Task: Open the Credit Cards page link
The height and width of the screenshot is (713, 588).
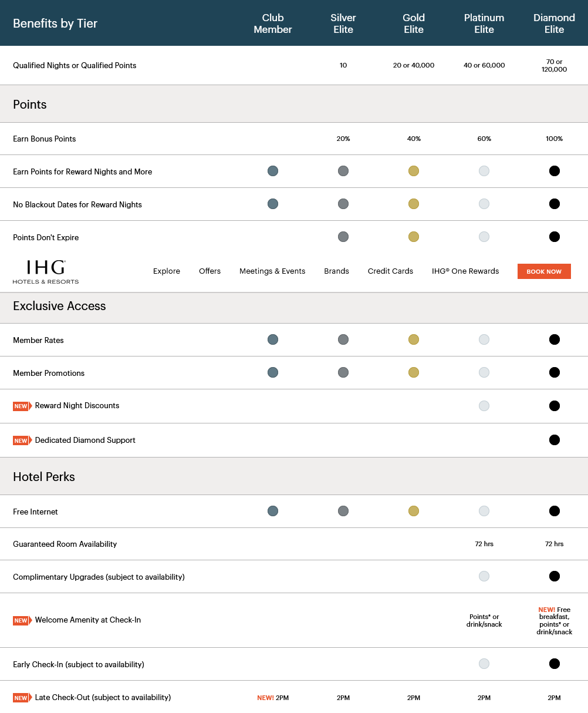Action: (390, 271)
